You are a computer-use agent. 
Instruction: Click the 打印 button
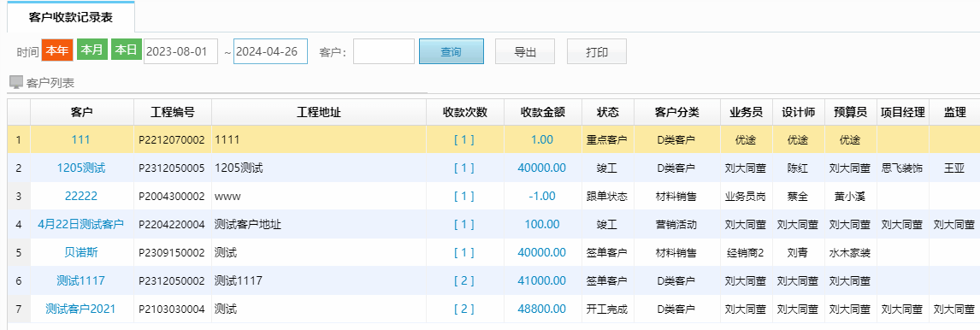pyautogui.click(x=597, y=51)
